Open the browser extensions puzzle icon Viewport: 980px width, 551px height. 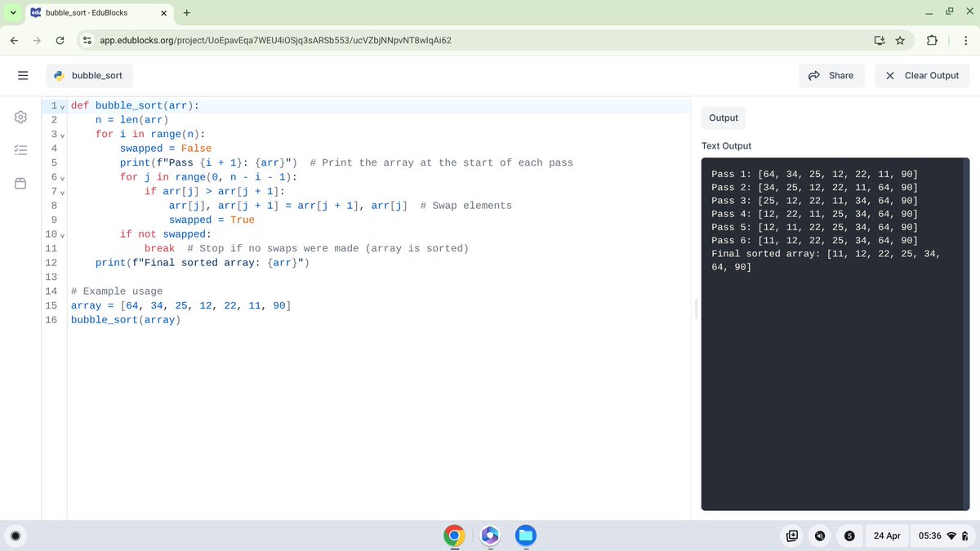click(x=931, y=40)
